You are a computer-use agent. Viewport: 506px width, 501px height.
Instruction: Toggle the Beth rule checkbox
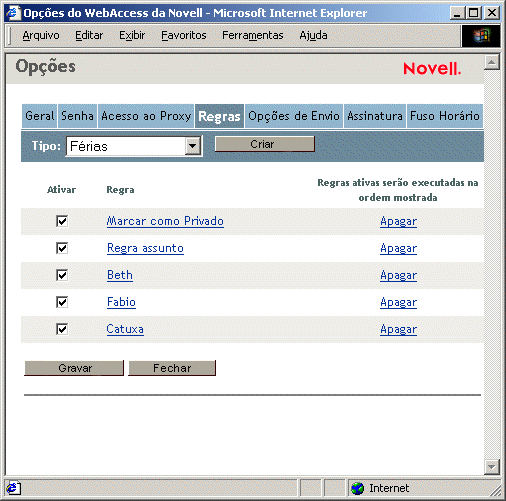[x=62, y=275]
